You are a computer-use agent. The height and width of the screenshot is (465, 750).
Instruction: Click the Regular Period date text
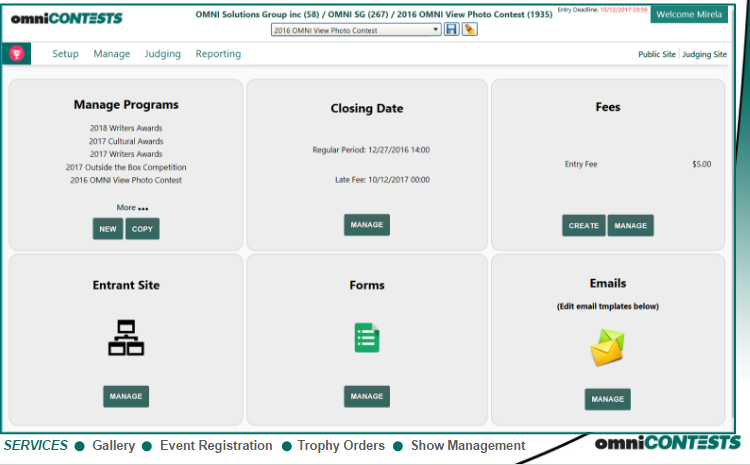(371, 150)
